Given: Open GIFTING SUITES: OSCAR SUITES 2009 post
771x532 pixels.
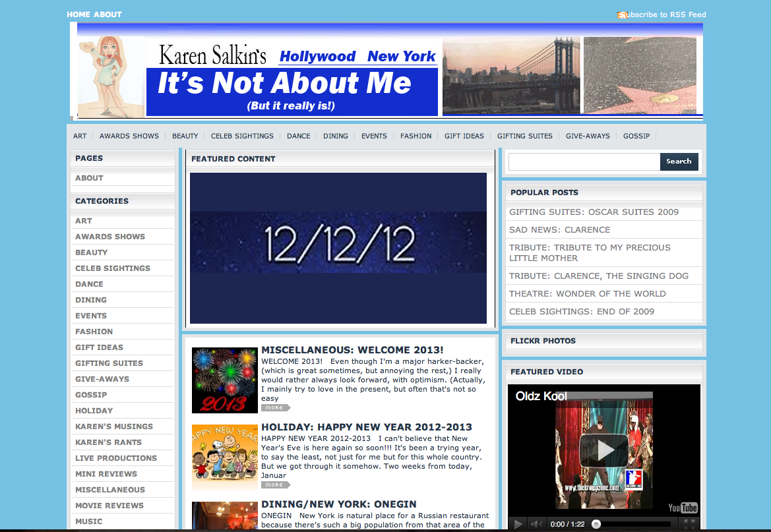Looking at the screenshot, I should tap(594, 212).
